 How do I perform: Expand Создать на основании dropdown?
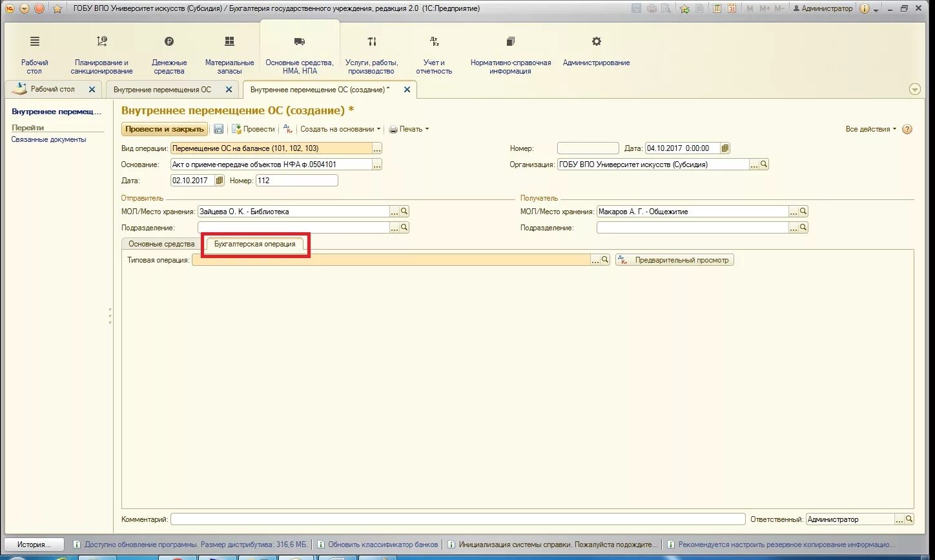[x=340, y=129]
